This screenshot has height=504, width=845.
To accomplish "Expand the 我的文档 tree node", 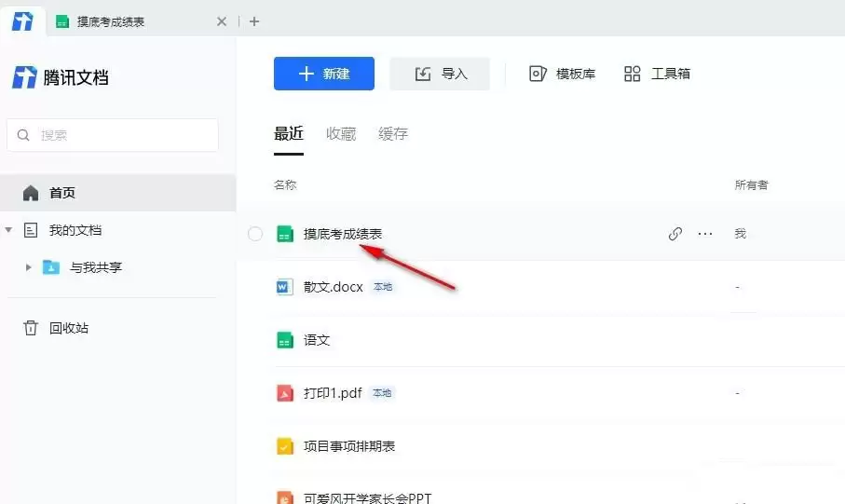I will pos(9,230).
